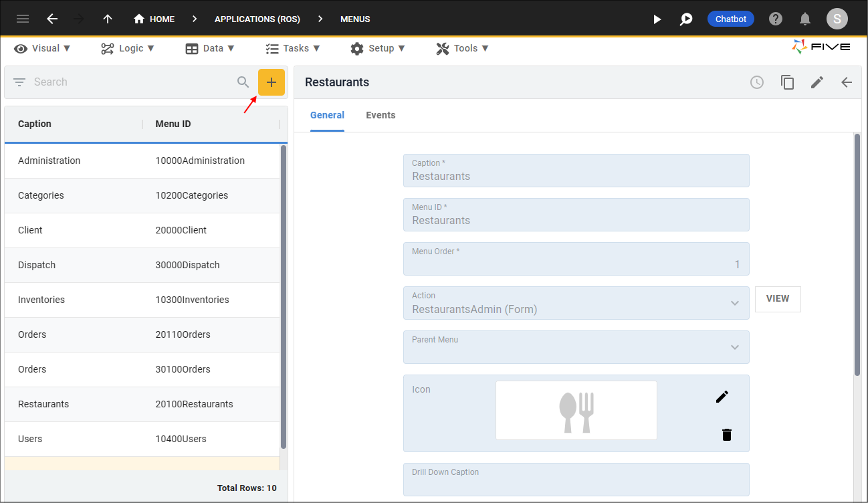Select the Administration row

pyautogui.click(x=142, y=161)
